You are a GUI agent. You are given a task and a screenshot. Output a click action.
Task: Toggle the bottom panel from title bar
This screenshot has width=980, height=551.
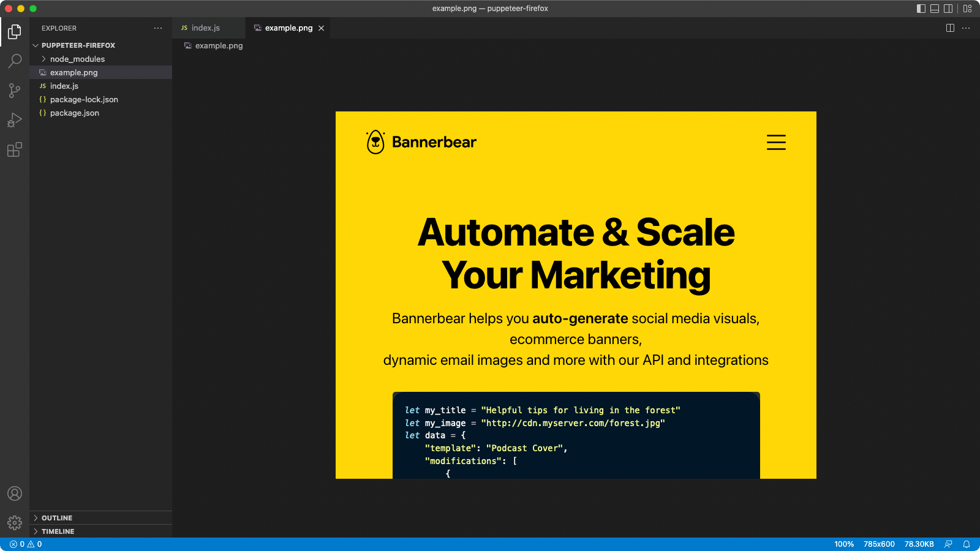pos(935,9)
